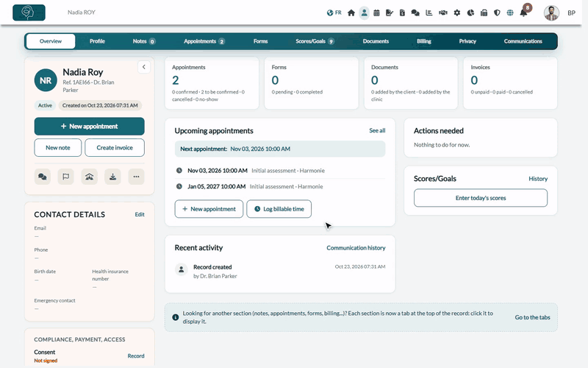
Task: Click the Log billable time button
Action: click(279, 209)
